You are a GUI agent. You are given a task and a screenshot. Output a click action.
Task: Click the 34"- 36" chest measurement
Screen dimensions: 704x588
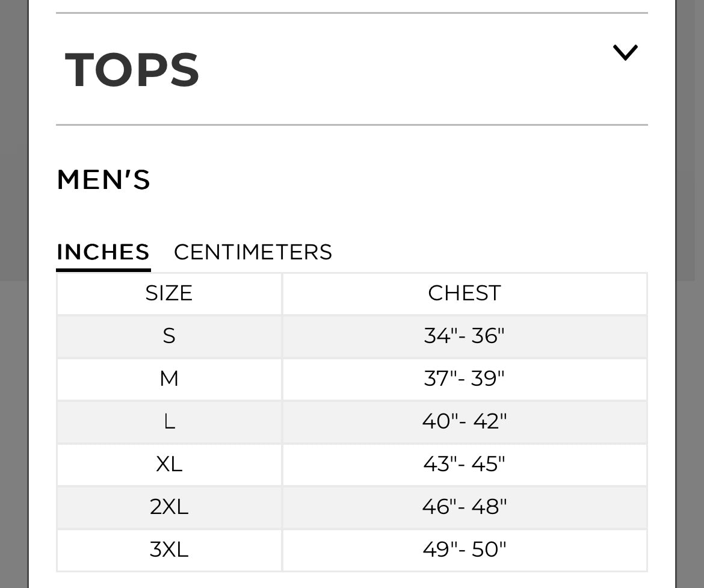(x=464, y=336)
